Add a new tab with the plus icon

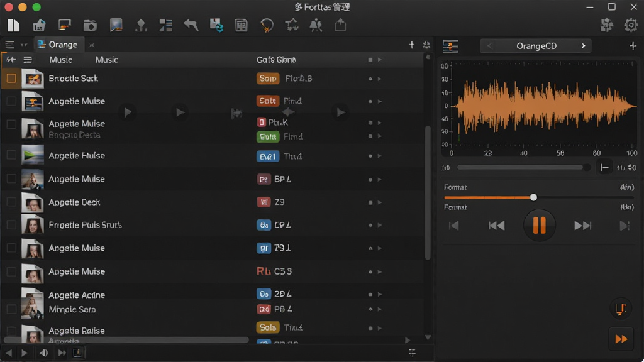point(411,45)
